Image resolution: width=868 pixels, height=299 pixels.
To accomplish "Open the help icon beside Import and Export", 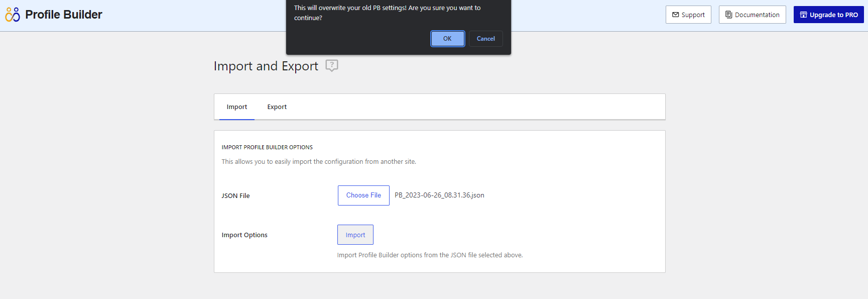I will tap(332, 65).
